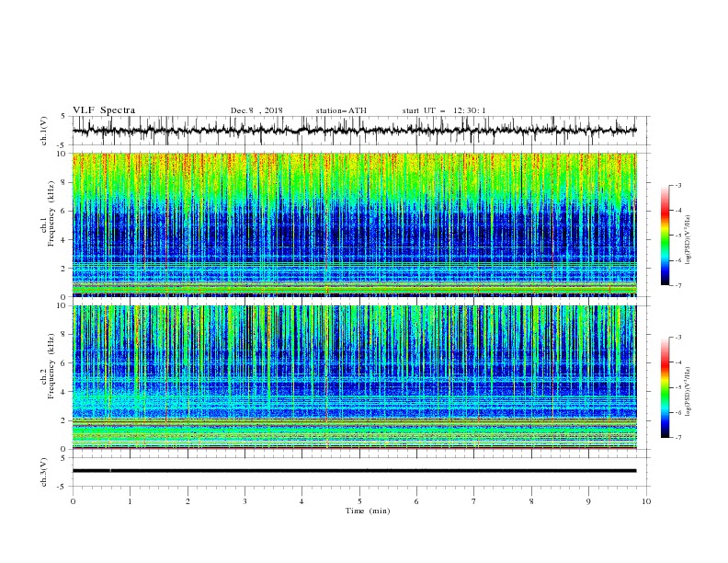
Task: Click the "station=ATH" header label
Action: [x=341, y=110]
